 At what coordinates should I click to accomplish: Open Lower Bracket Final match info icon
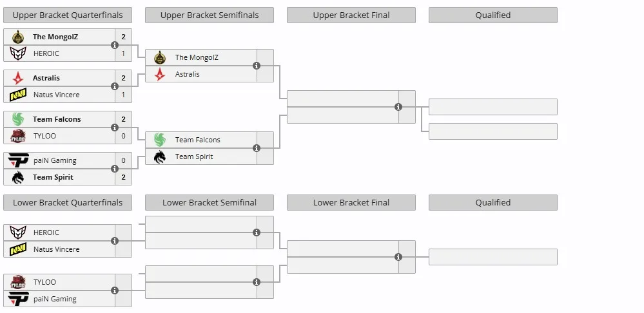click(398, 257)
